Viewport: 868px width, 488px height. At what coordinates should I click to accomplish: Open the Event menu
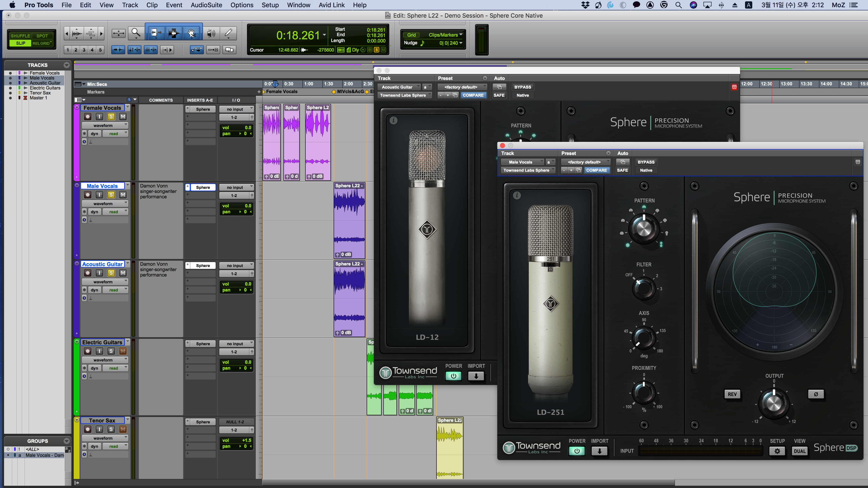coord(174,5)
